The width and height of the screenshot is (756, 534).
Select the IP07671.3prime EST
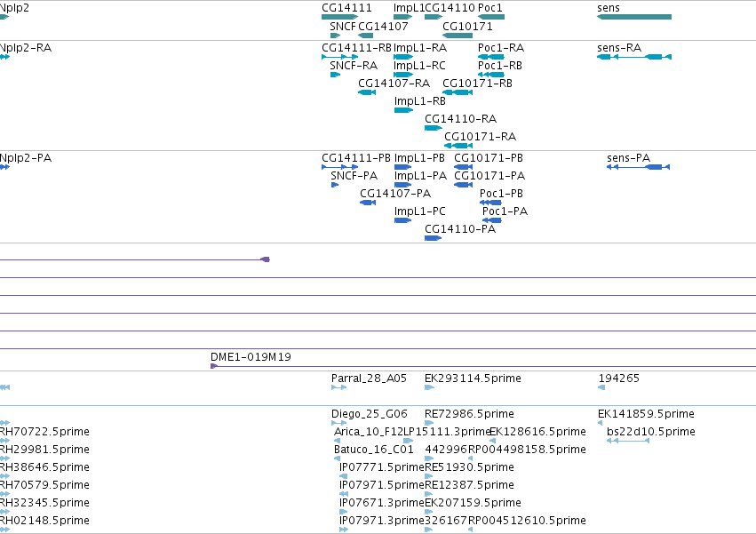[343, 512]
